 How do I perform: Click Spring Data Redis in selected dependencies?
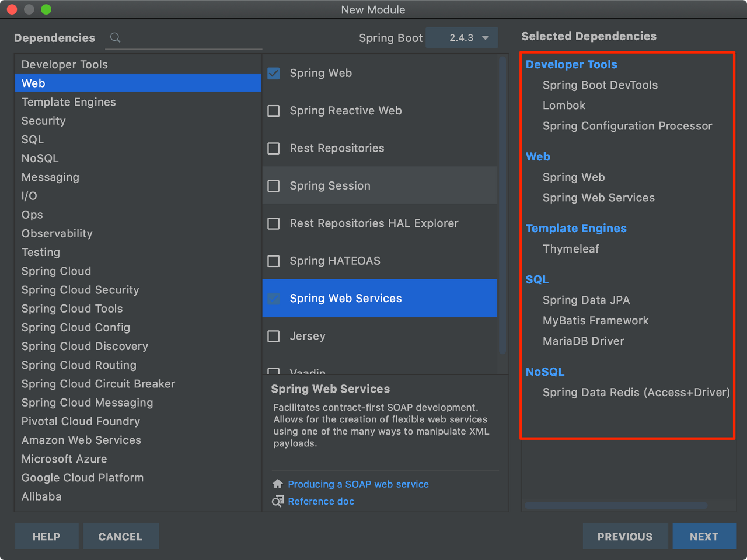pyautogui.click(x=636, y=393)
